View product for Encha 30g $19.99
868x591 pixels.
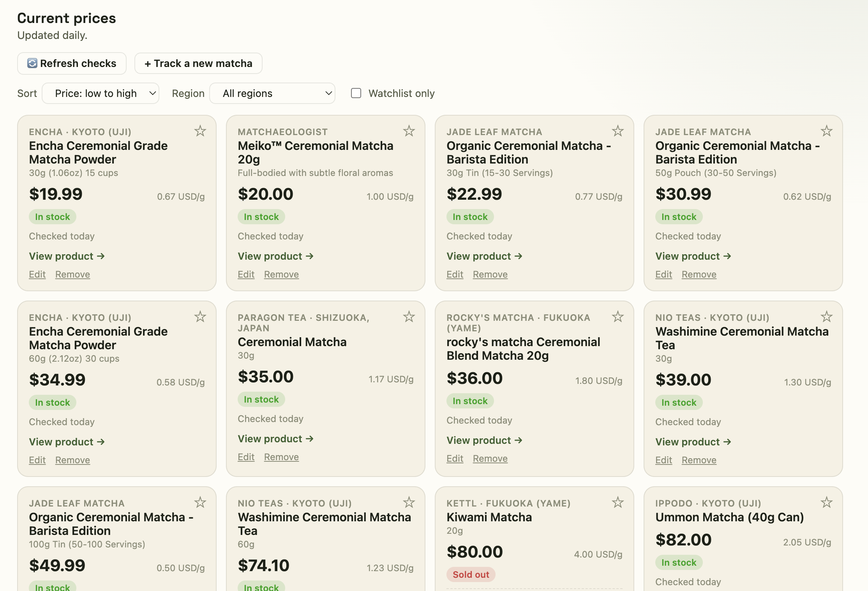(67, 256)
